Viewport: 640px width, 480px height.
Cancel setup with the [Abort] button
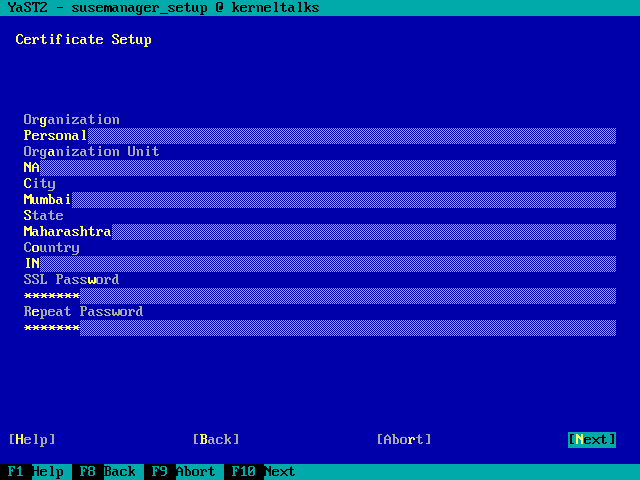(x=404, y=440)
